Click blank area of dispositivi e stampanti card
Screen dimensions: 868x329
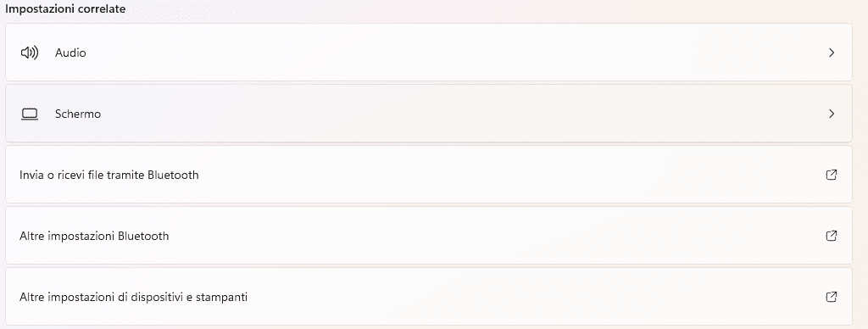click(526, 297)
